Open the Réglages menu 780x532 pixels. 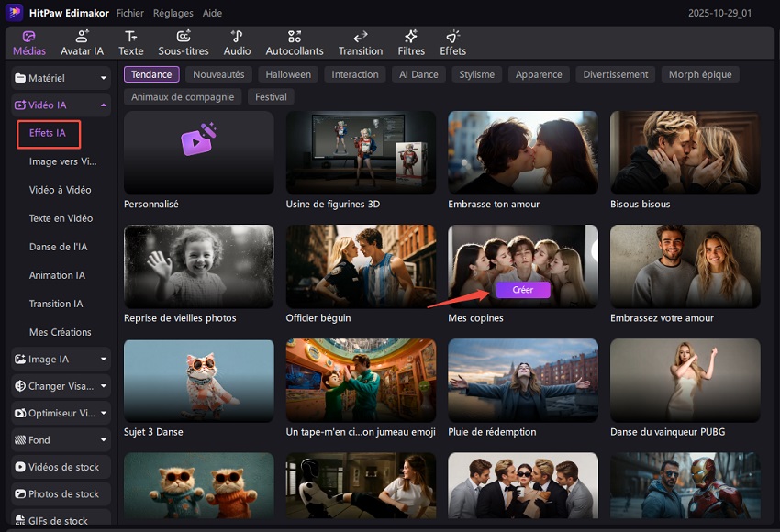pyautogui.click(x=172, y=14)
